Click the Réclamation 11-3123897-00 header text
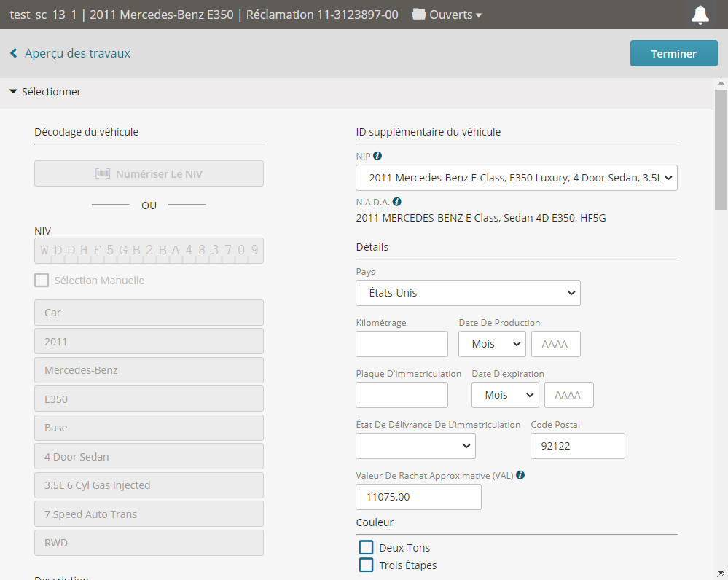The height and width of the screenshot is (580, 728). (x=322, y=15)
